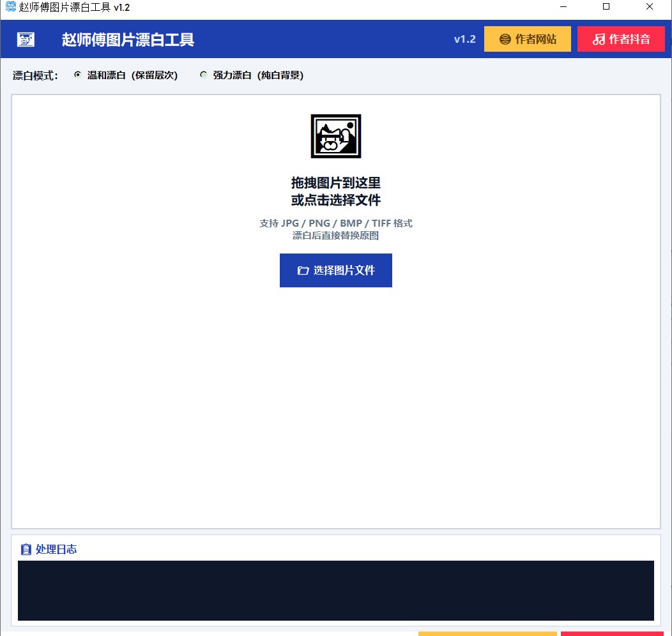Image resolution: width=672 pixels, height=636 pixels.
Task: Click the v1.2 version label in header
Action: point(464,39)
